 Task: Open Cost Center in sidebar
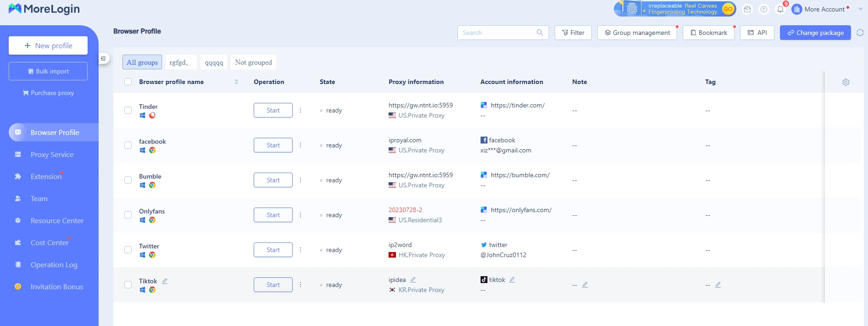point(50,242)
